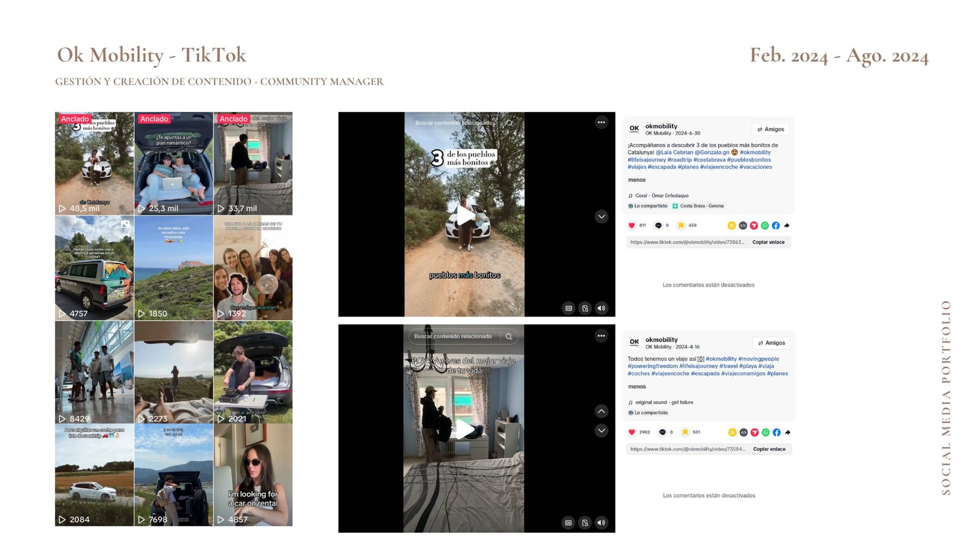Open three-dot menu on pueblos video
Image resolution: width=980 pixels, height=551 pixels.
[x=601, y=122]
